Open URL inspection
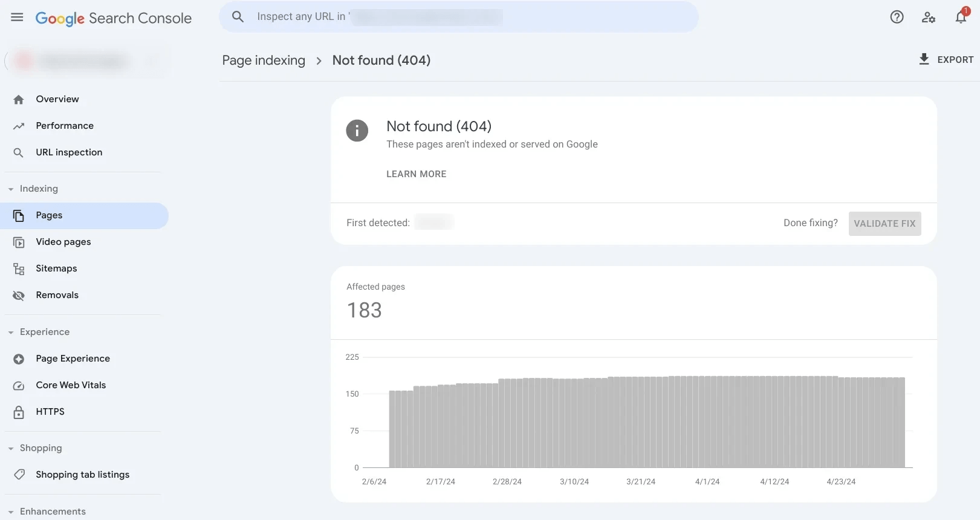 coord(69,152)
